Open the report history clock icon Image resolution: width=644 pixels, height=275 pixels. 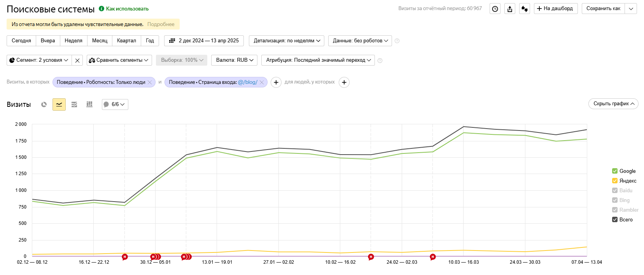495,9
